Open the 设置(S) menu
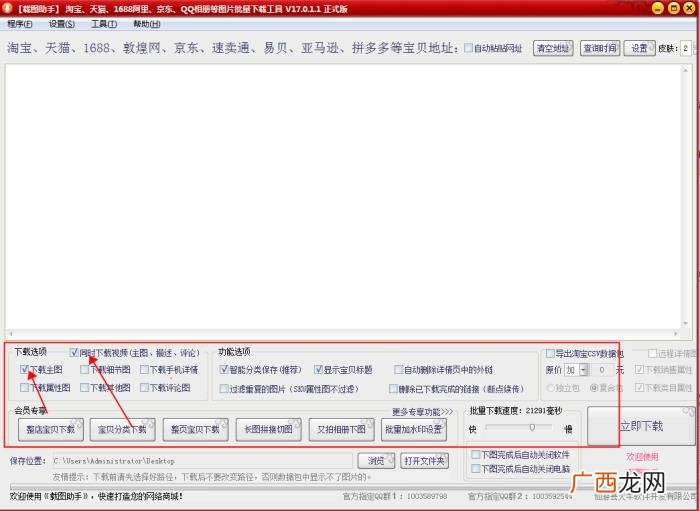 62,24
